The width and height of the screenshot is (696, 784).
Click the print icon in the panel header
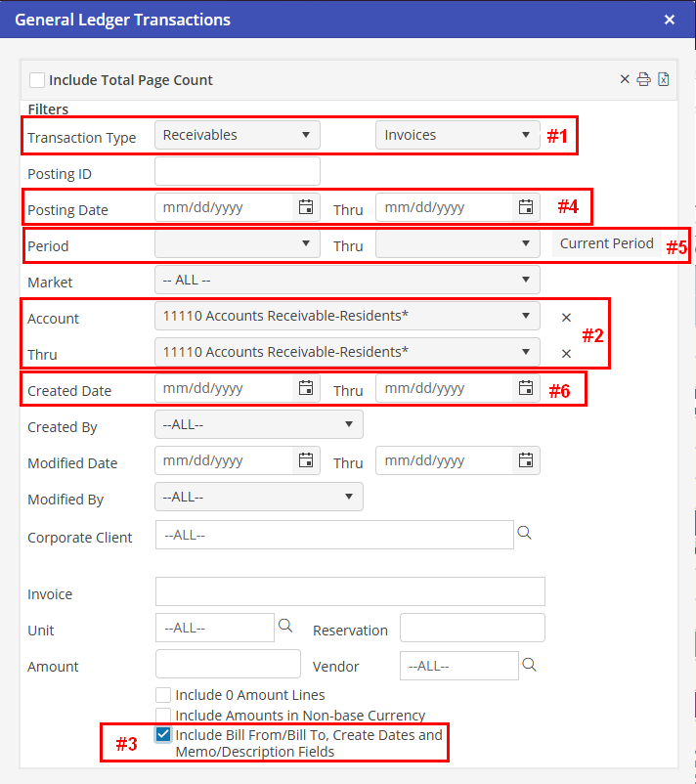tap(643, 80)
